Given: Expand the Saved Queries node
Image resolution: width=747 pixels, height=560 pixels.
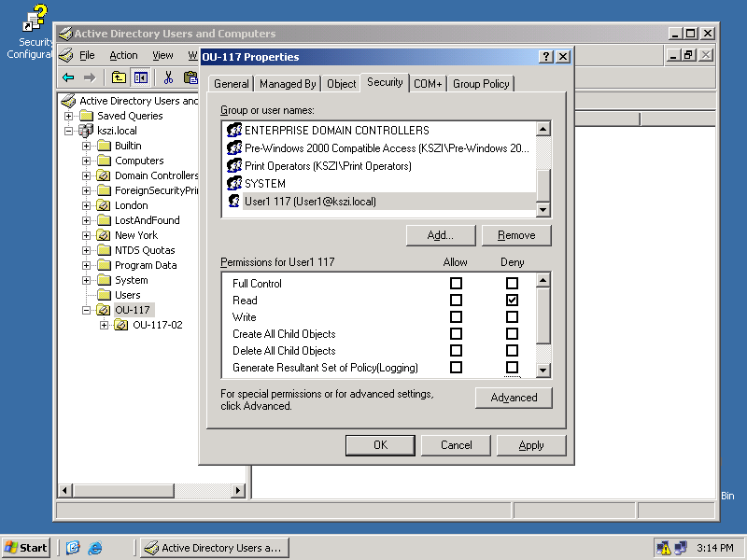Looking at the screenshot, I should pyautogui.click(x=68, y=116).
